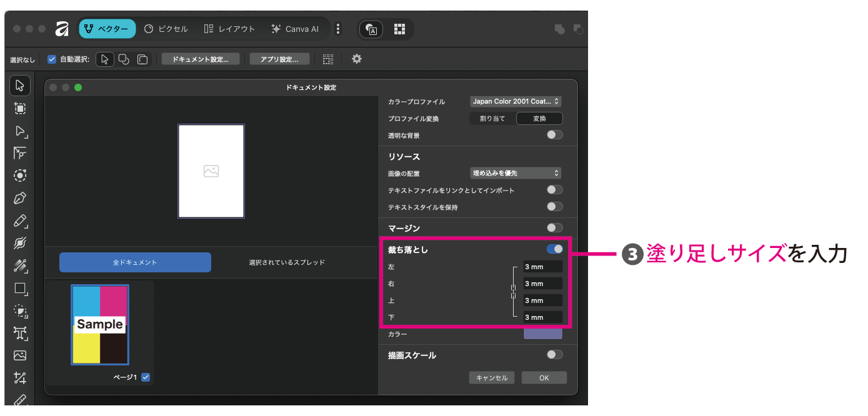Open the カラープロファイル dropdown
This screenshot has width=868, height=416.
516,101
